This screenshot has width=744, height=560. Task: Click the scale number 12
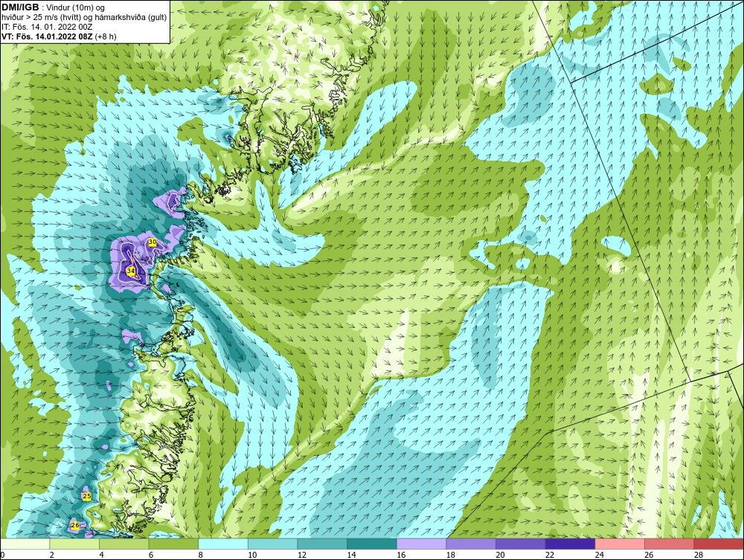[302, 555]
